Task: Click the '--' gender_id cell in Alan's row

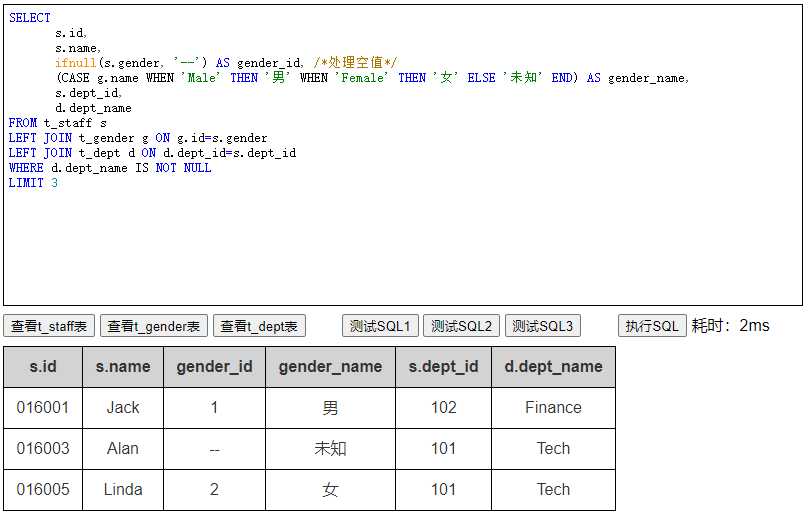Action: 214,448
